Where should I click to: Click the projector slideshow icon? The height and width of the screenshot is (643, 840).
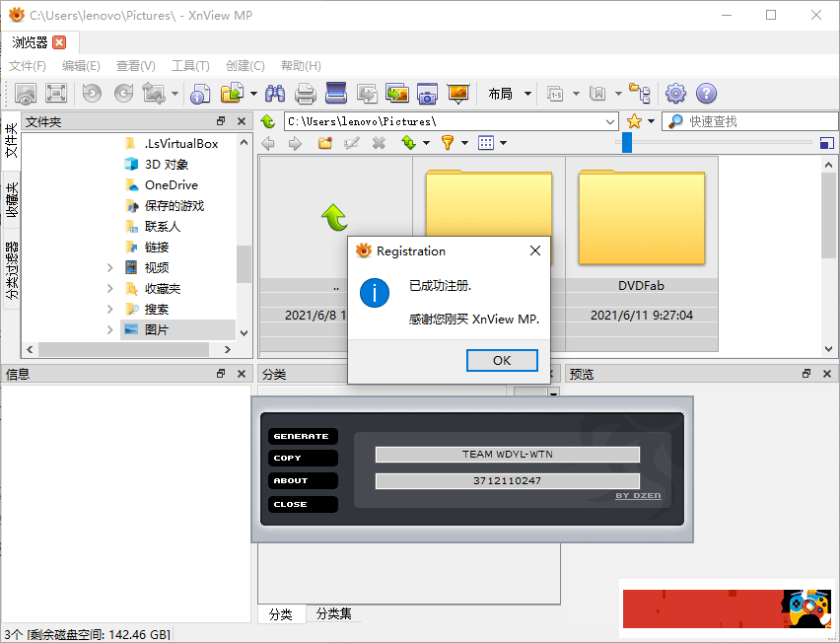(x=458, y=94)
